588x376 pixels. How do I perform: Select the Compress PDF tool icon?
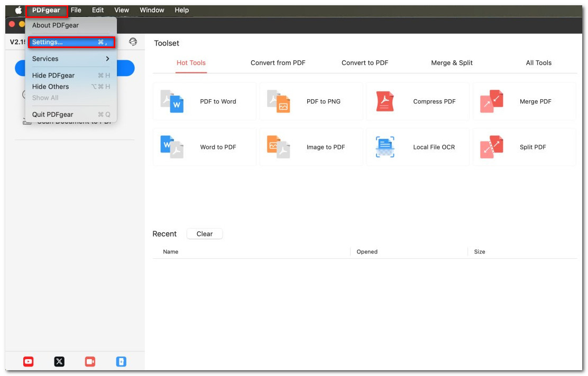click(385, 101)
